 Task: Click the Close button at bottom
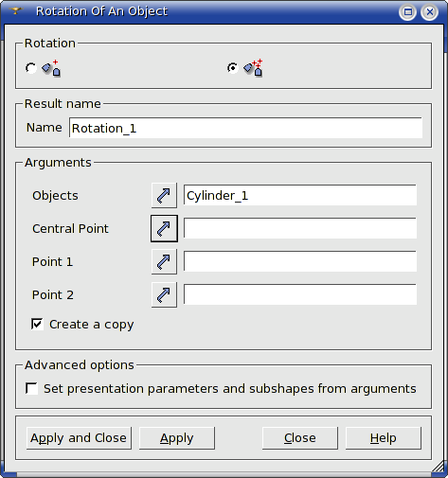pyautogui.click(x=300, y=438)
